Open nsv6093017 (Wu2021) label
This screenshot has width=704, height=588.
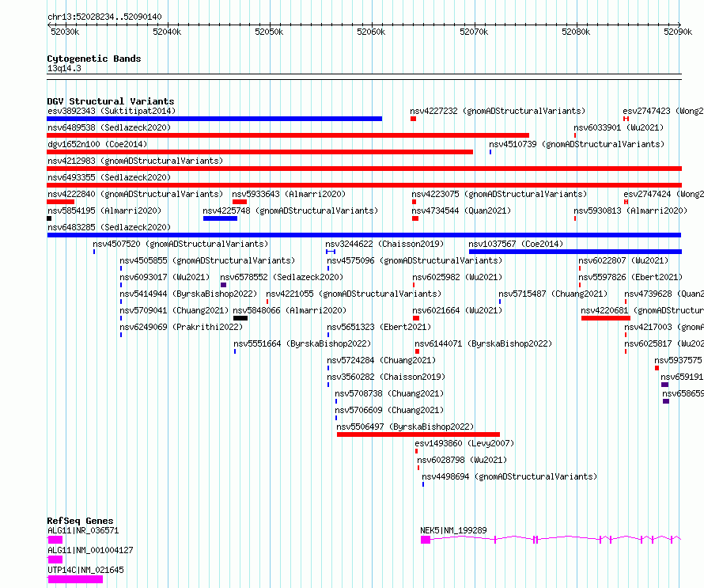click(x=165, y=277)
